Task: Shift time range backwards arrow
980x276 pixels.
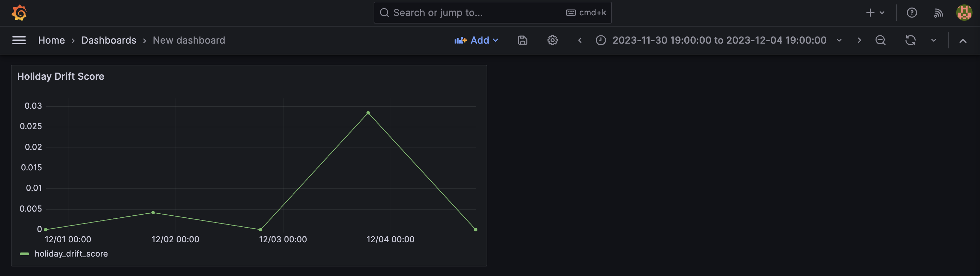Action: coord(580,41)
